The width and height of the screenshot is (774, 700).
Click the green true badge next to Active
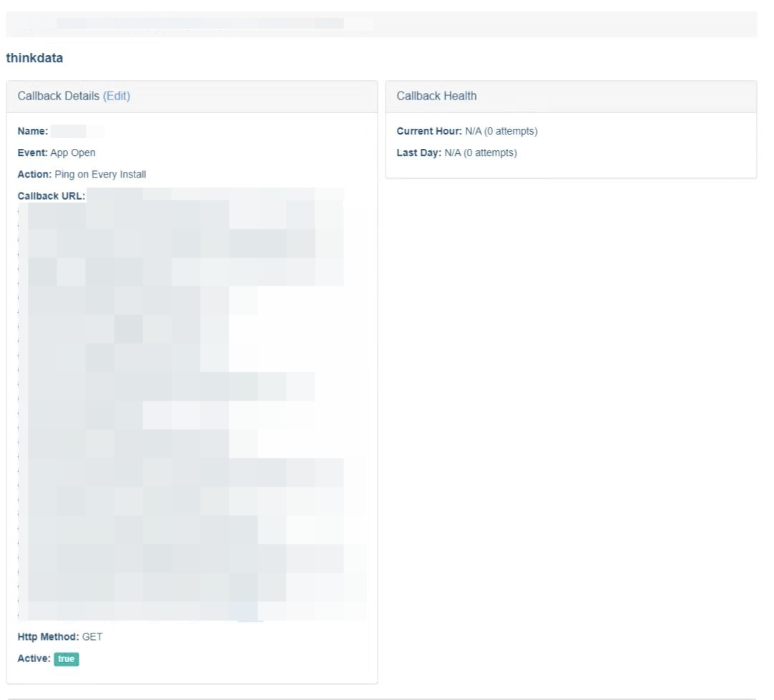[x=67, y=658]
